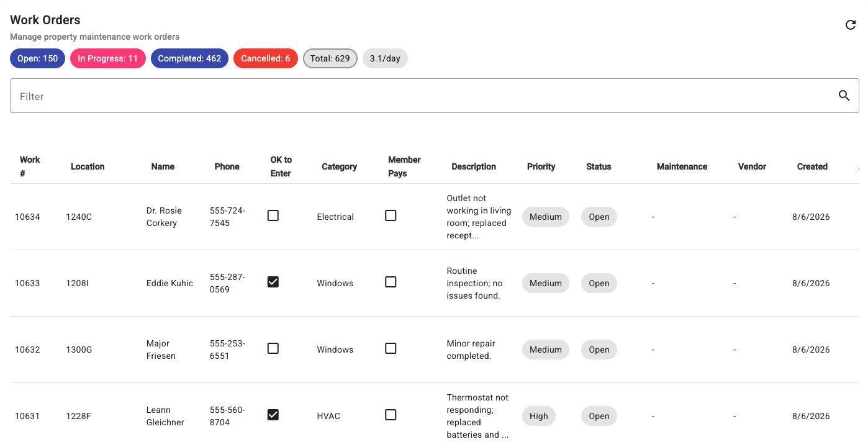Screen dimensions: 868x447
Task: Click location 1240C
Action: pos(79,217)
